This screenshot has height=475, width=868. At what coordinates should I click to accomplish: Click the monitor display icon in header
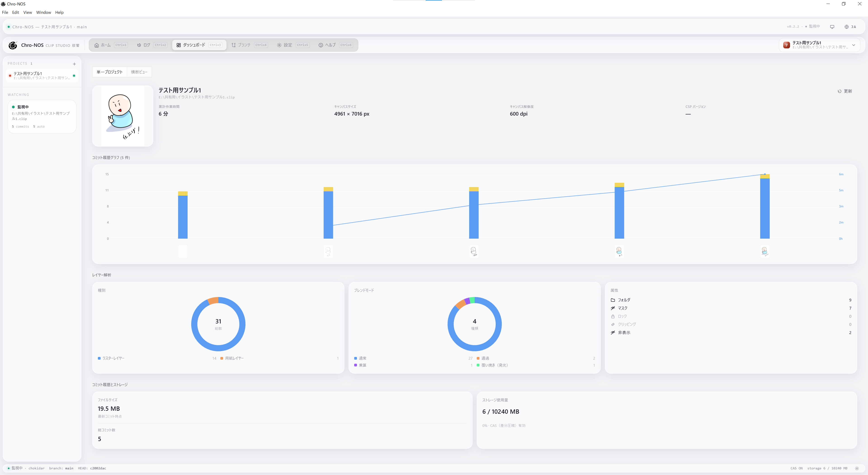[832, 27]
